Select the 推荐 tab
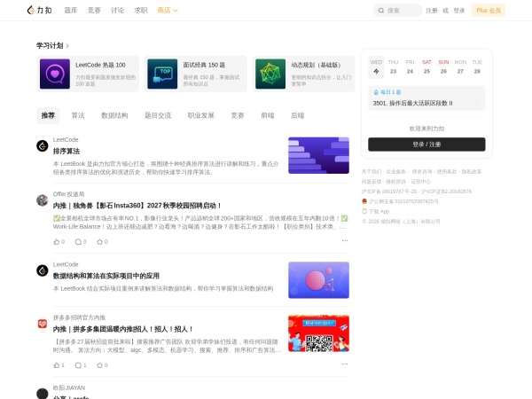The width and height of the screenshot is (532, 399). [x=48, y=115]
